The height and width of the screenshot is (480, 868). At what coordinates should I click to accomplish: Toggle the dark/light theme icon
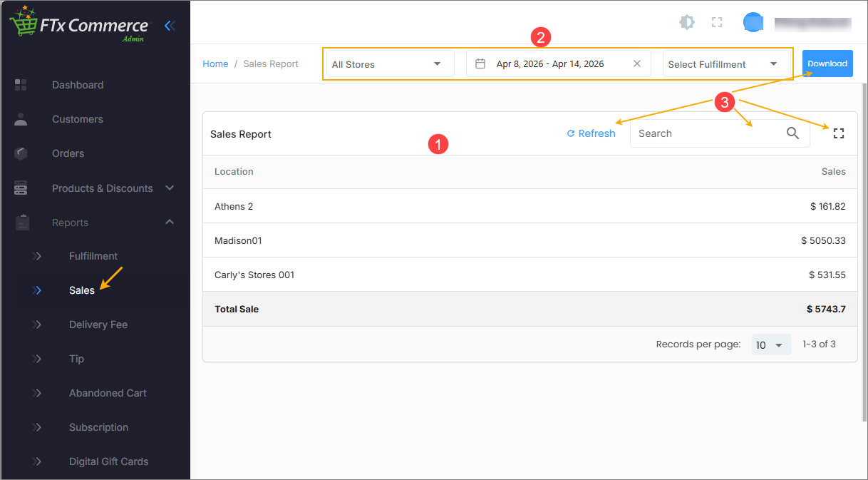tap(686, 23)
